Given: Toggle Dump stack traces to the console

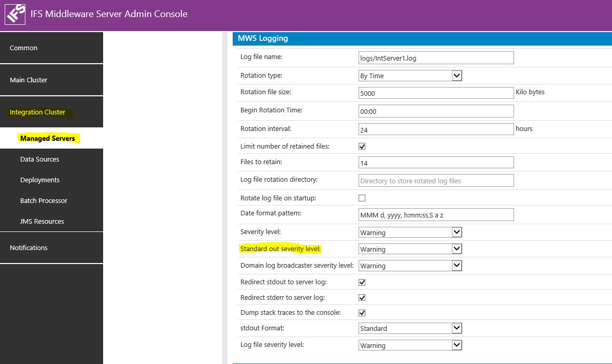Looking at the screenshot, I should click(x=362, y=313).
